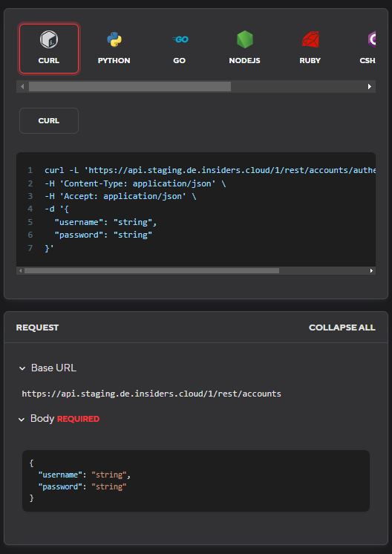Click the CURL variant button below tabs
This screenshot has height=554, width=392.
pyautogui.click(x=49, y=120)
